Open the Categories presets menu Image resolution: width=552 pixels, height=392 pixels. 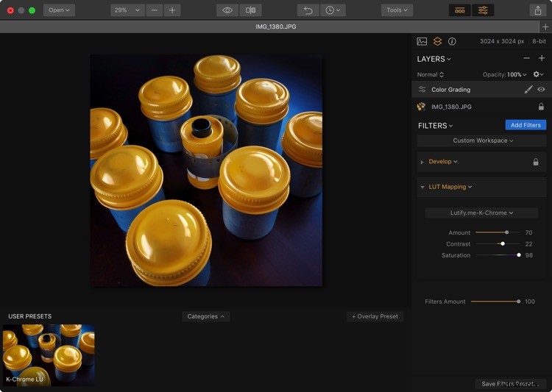click(205, 316)
